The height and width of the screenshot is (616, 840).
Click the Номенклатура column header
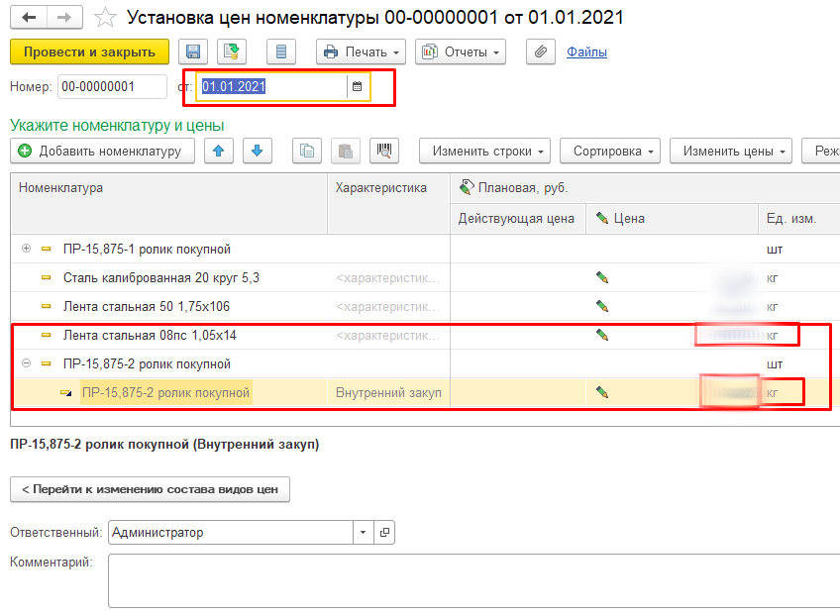(x=168, y=204)
